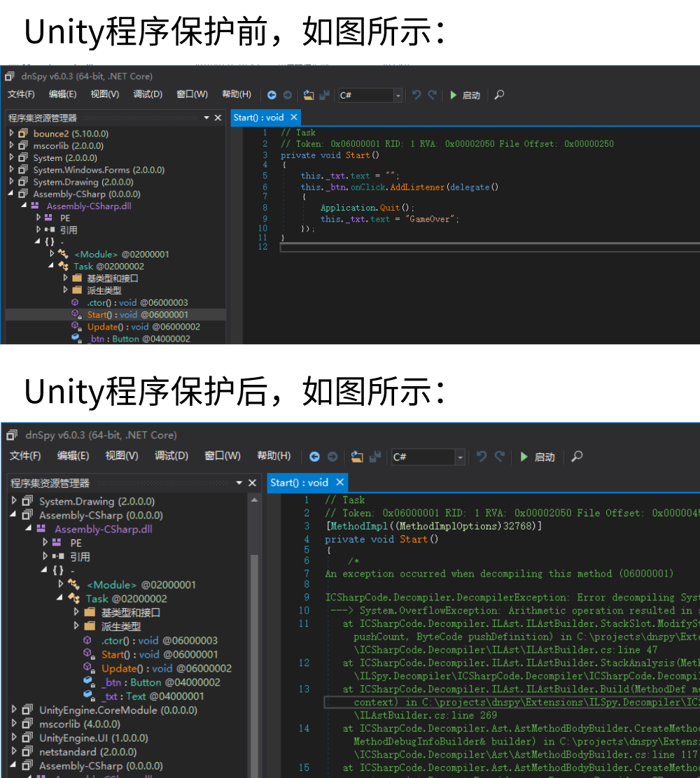Expand UnityEngine.CoreModule assembly in the tree
The image size is (700, 778).
click(15, 710)
